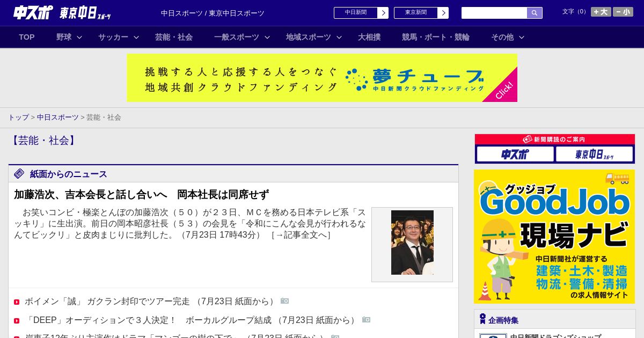Screen dimensions: 644x338
Task: Click the →記事全文へ link
Action: pos(301,235)
